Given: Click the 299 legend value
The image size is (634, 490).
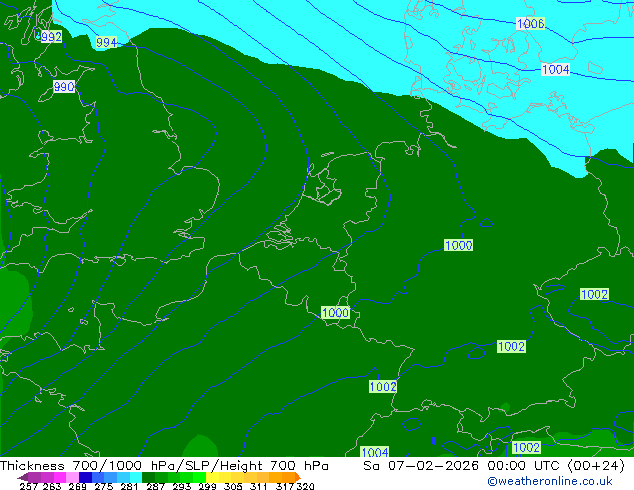Looking at the screenshot, I should (207, 486).
